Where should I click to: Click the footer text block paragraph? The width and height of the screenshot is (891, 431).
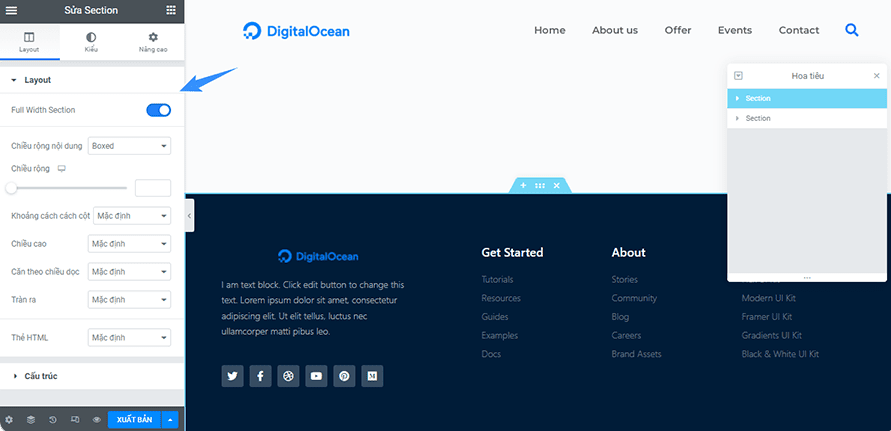pos(313,308)
